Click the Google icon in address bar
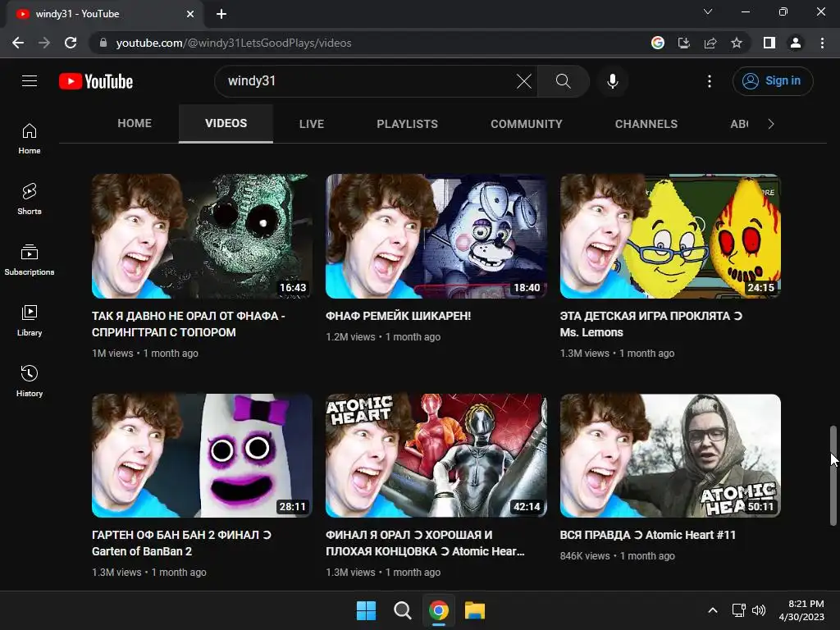The width and height of the screenshot is (840, 630). tap(657, 43)
